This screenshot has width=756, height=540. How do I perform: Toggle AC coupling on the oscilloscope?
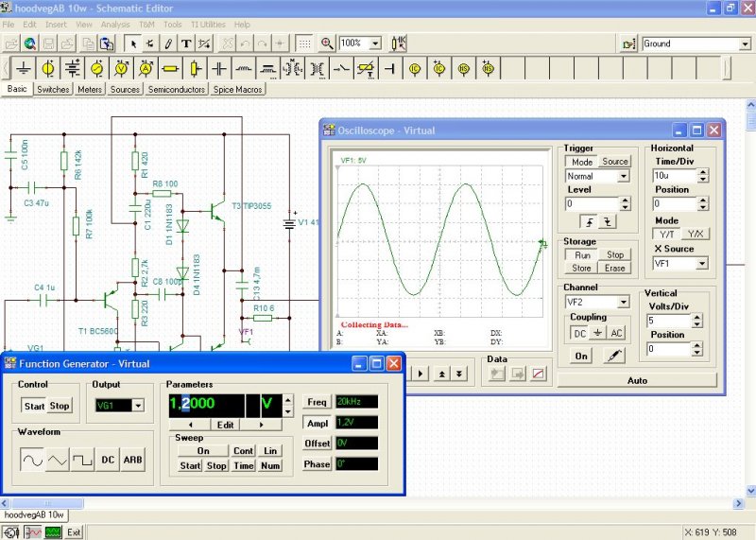point(614,334)
